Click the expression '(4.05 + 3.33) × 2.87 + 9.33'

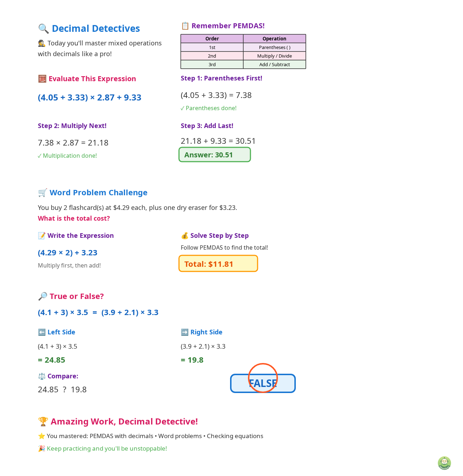pos(90,98)
